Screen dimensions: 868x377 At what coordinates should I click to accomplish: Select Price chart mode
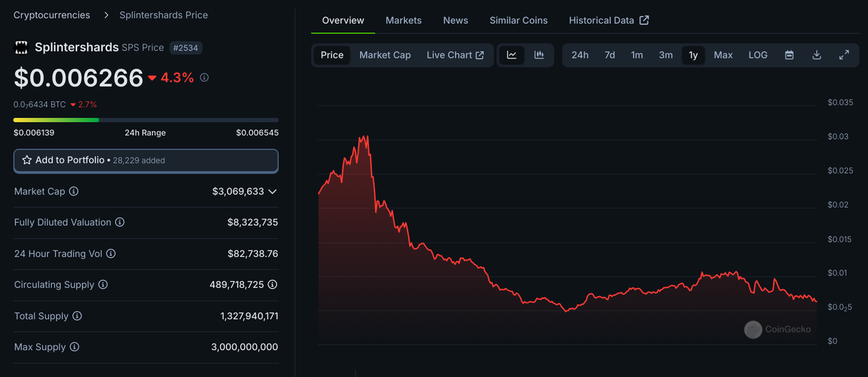(332, 55)
